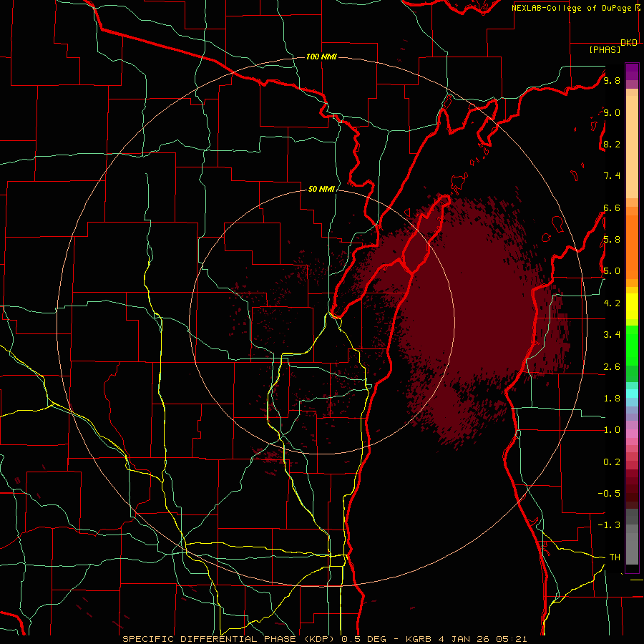The image size is (644, 644).
Task: Select the 7.4 legend value
Action: tap(612, 176)
